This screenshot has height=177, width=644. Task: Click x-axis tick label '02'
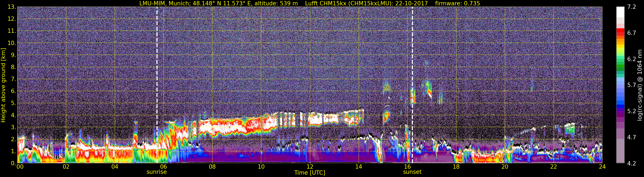click(x=66, y=167)
